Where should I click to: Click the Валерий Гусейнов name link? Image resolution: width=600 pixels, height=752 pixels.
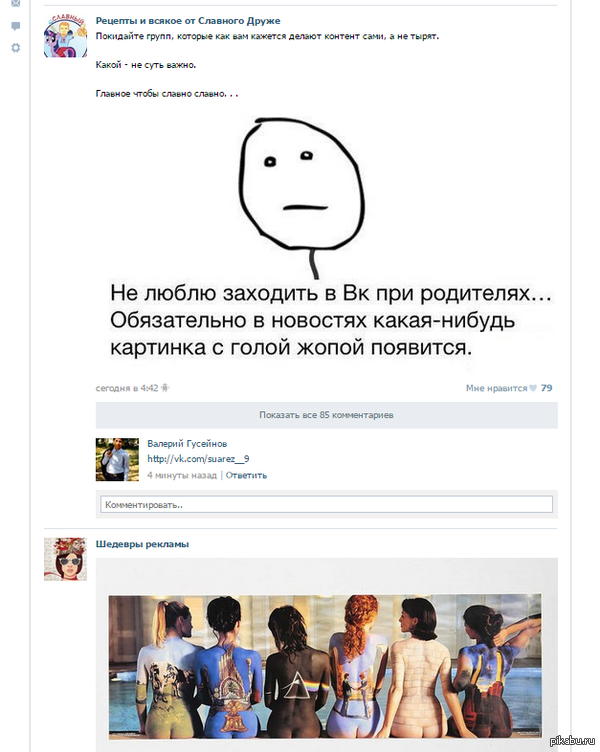pyautogui.click(x=187, y=444)
